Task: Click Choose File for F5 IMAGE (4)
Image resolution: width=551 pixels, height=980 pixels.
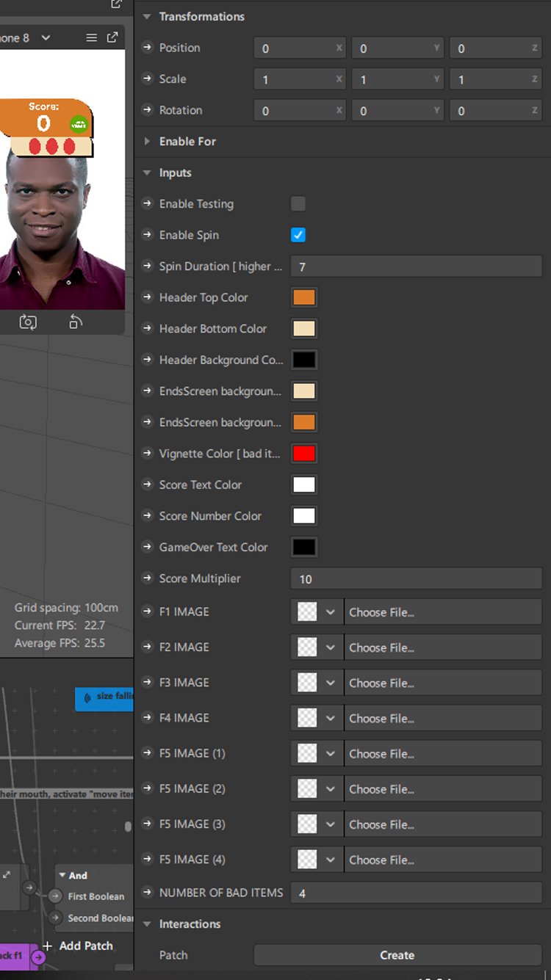Action: (x=443, y=860)
